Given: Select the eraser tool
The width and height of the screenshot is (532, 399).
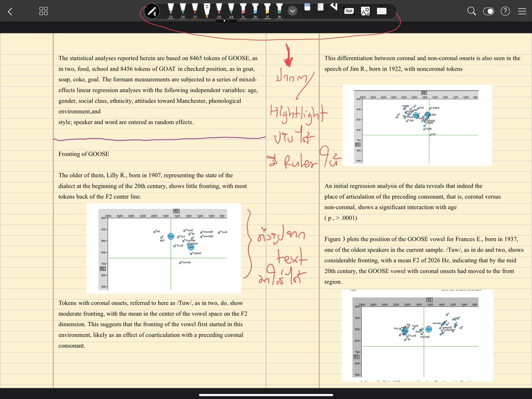Looking at the screenshot, I should [307, 7].
